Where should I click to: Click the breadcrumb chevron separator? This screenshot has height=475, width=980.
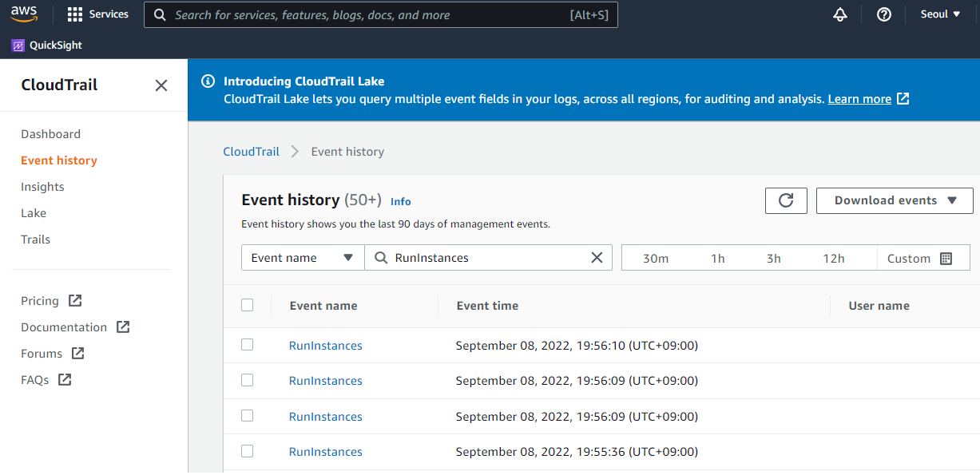(295, 152)
